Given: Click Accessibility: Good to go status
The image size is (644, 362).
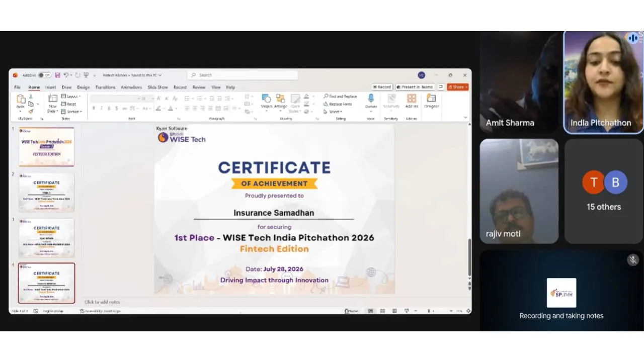Looking at the screenshot, I should pyautogui.click(x=101, y=311).
